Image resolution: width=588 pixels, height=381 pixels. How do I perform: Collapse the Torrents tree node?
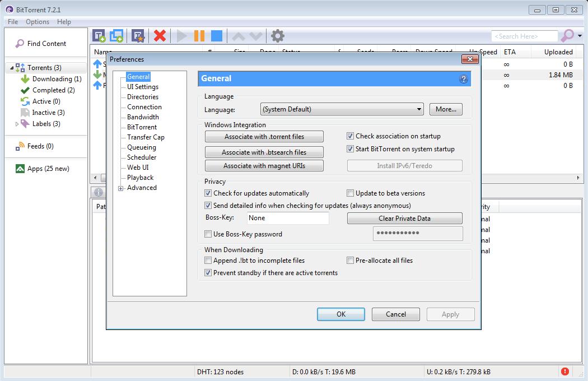[12, 68]
